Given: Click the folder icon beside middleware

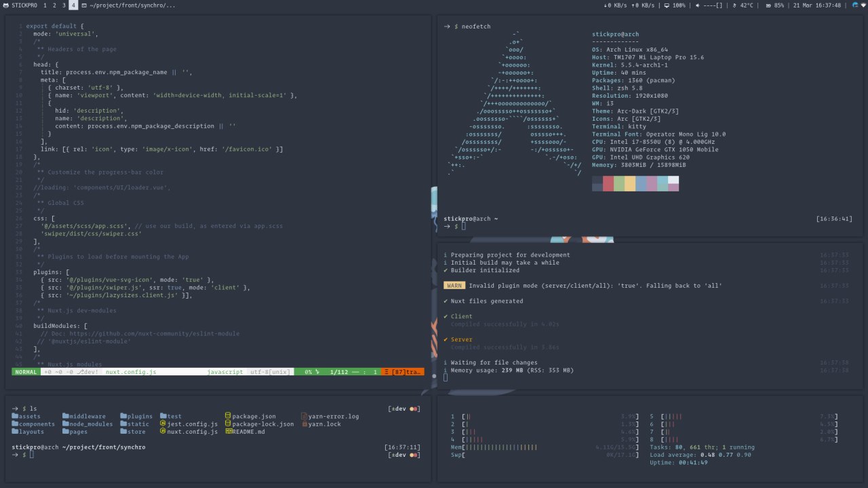Looking at the screenshot, I should point(66,416).
